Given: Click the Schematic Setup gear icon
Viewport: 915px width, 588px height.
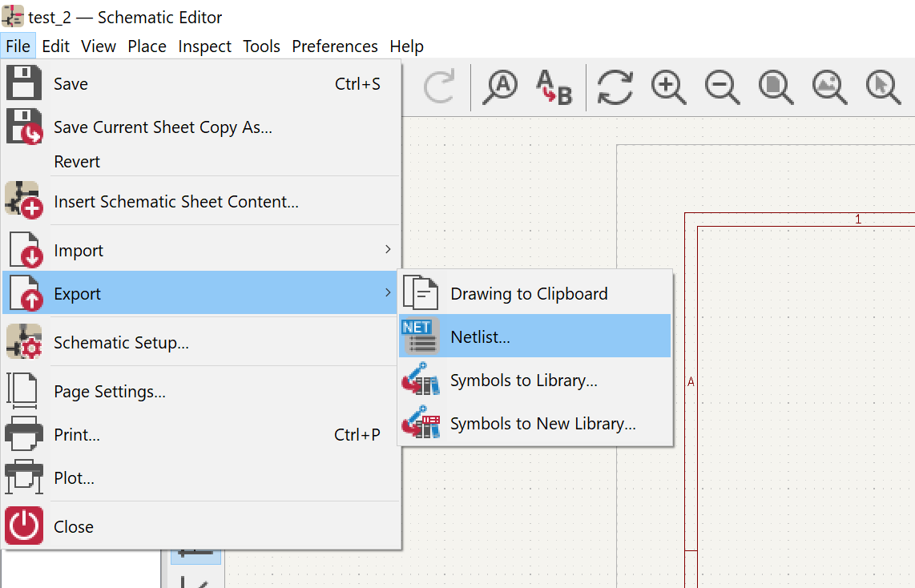Looking at the screenshot, I should coord(24,341).
